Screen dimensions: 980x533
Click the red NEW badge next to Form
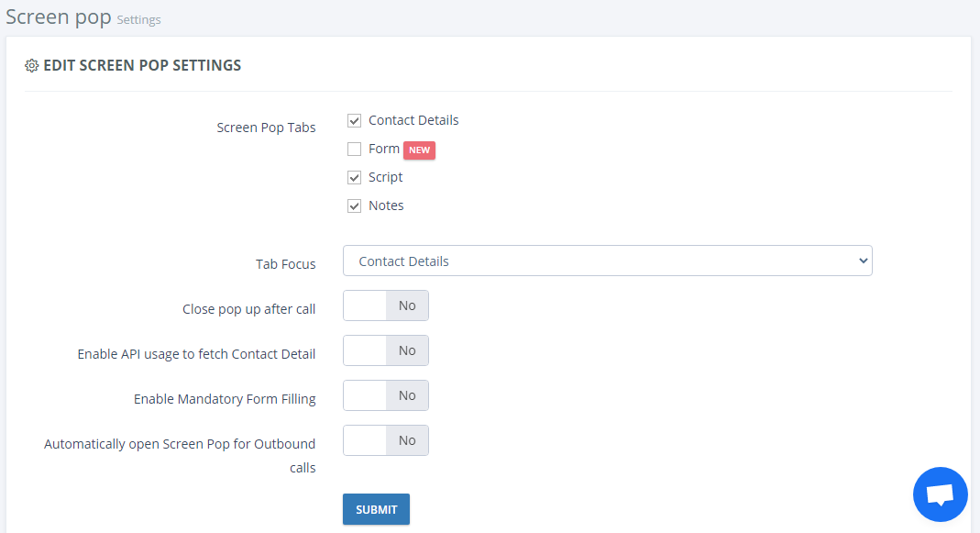pos(419,150)
